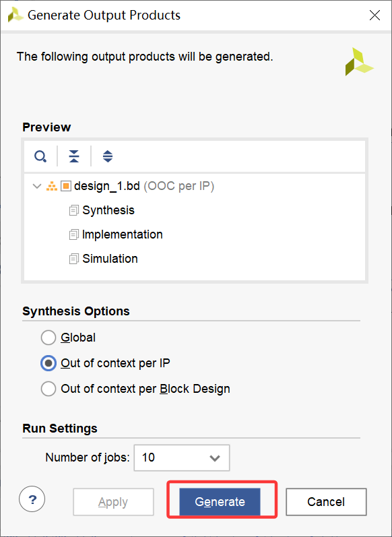Screen dimensions: 392x537
Task: Click the Synthesis document icon
Action: [x=73, y=210]
